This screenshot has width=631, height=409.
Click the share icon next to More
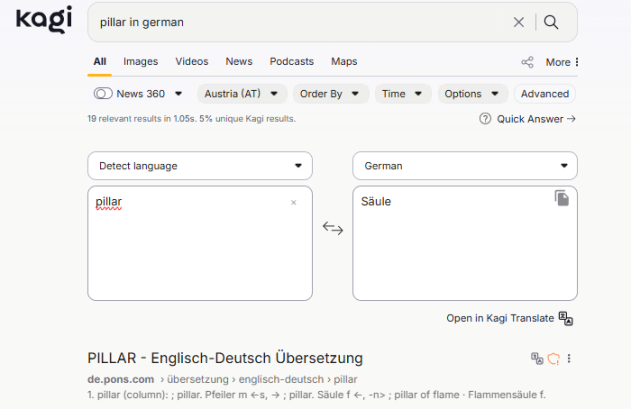click(x=527, y=62)
